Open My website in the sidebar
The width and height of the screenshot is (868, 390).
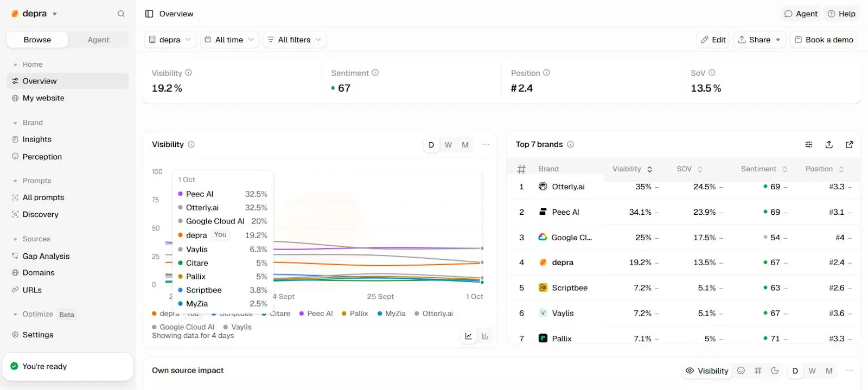coord(68,98)
